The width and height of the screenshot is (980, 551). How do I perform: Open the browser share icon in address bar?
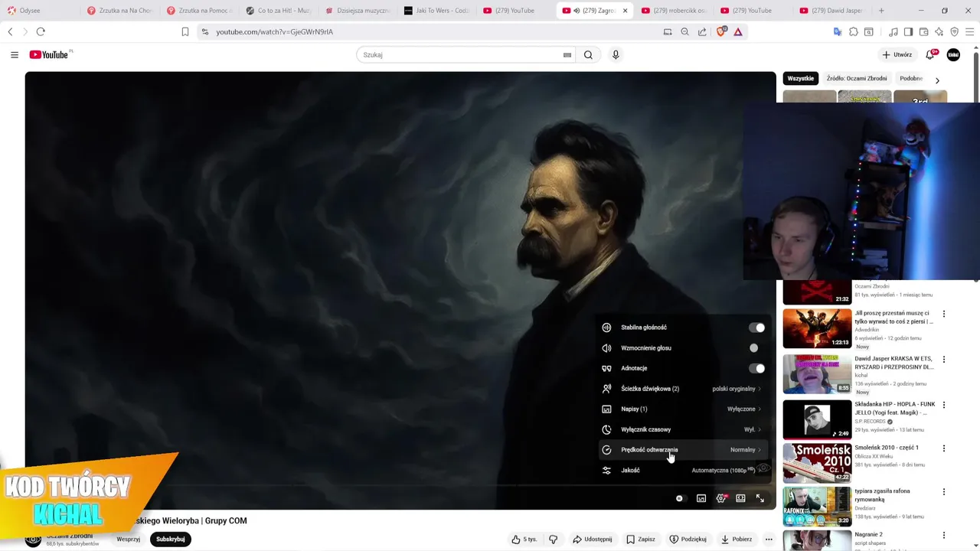point(702,31)
